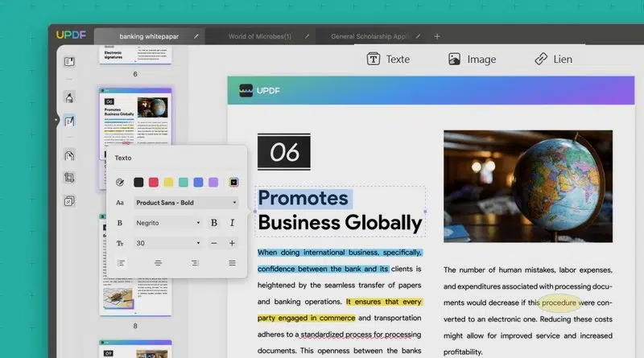Select the Edit PDF sidebar icon
Viewport: 644px width, 358px height.
click(x=69, y=121)
